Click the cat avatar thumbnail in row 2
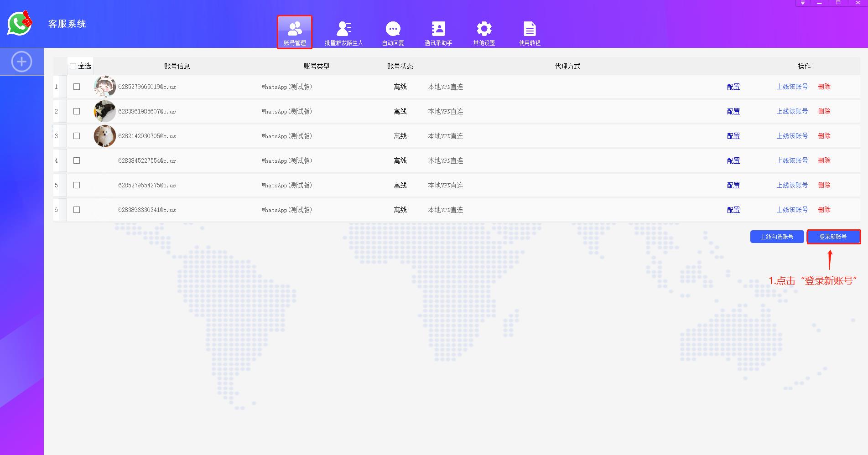This screenshot has width=868, height=455. 104,111
